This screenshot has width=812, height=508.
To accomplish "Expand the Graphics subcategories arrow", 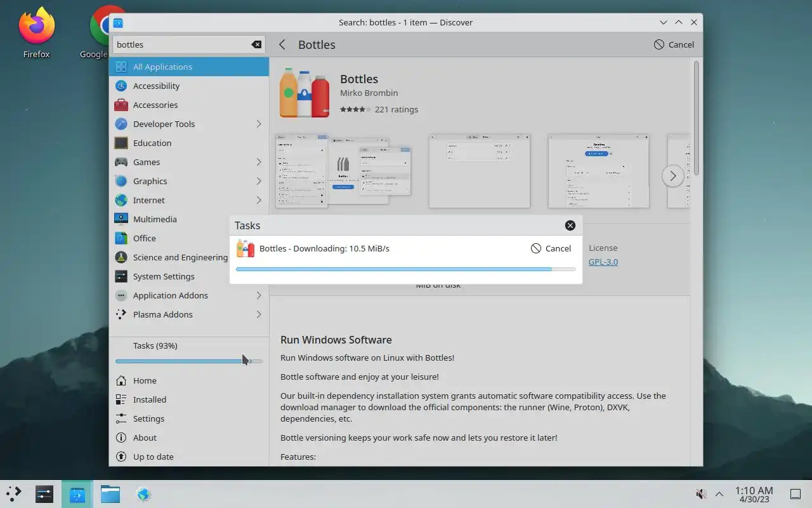I will pos(259,181).
